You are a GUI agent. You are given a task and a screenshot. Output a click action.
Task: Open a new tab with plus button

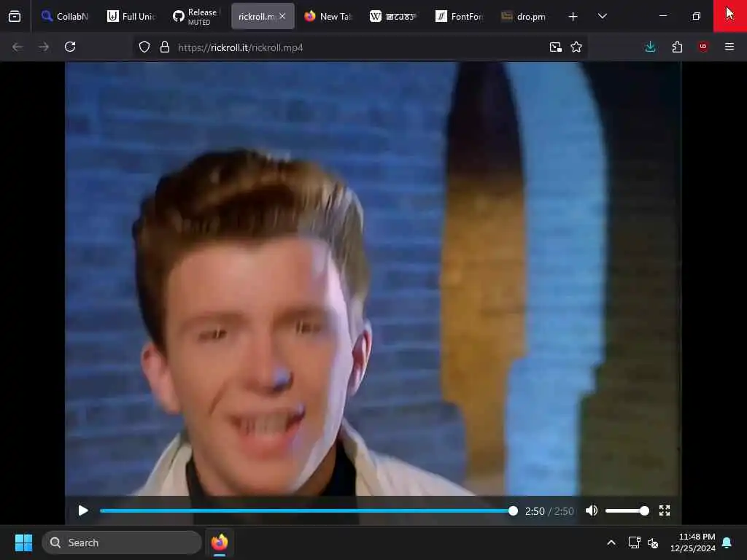[573, 17]
